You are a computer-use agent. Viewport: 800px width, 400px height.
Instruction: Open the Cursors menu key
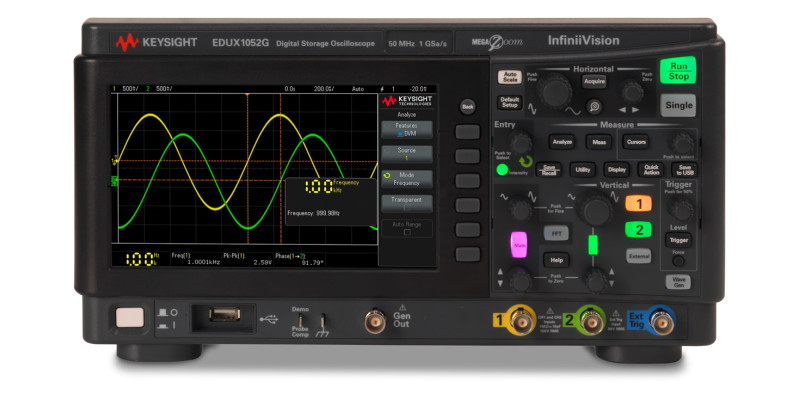pyautogui.click(x=636, y=142)
